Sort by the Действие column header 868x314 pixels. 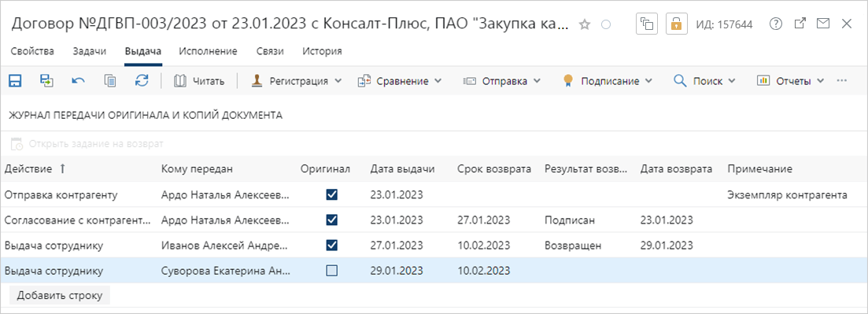click(x=35, y=169)
